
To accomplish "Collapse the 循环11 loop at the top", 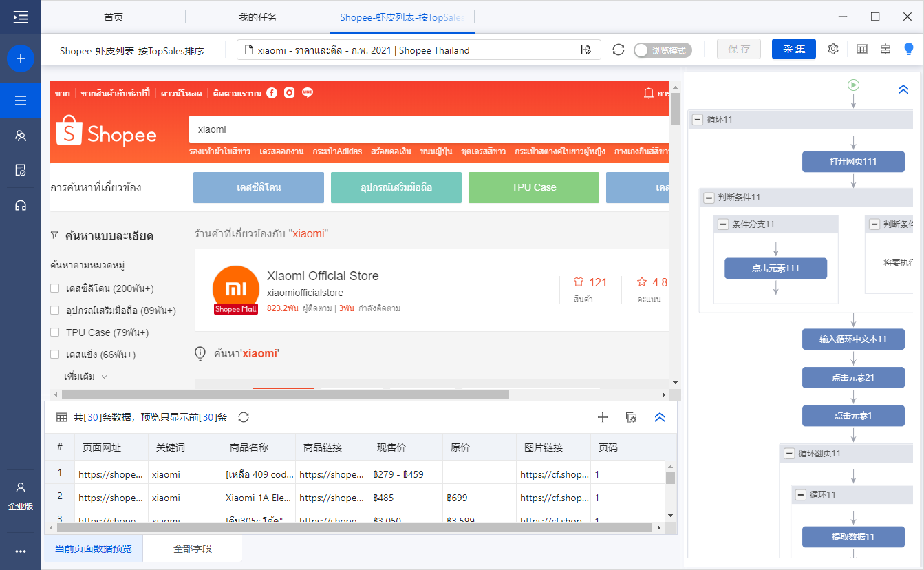I will 697,120.
